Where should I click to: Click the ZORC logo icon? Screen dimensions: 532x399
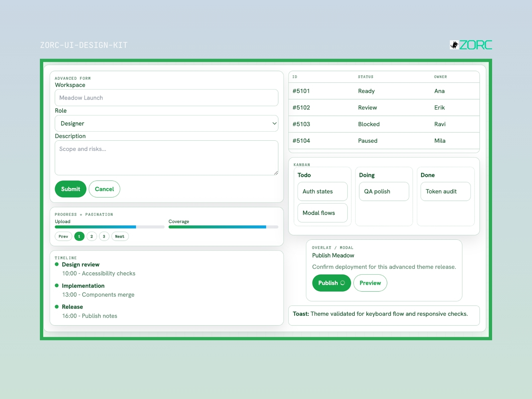(454, 45)
